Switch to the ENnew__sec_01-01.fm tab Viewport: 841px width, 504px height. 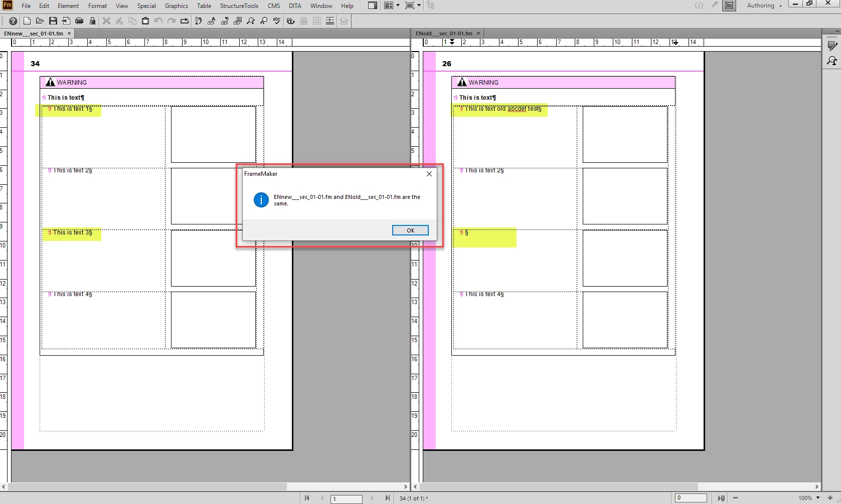34,34
